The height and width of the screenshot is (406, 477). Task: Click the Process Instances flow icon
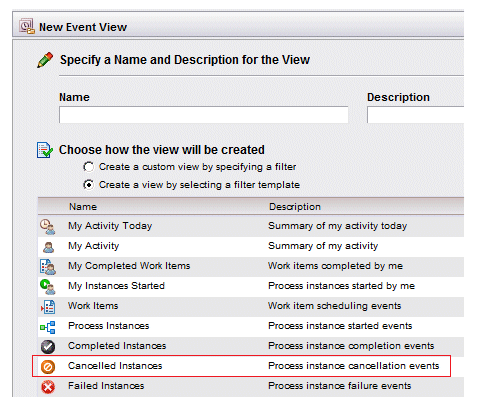(x=48, y=327)
